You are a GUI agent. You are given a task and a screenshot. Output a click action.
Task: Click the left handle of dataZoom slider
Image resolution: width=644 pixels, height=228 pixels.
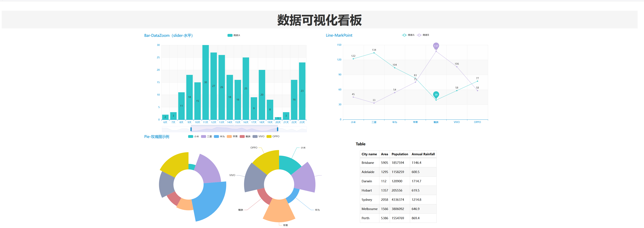191,129
